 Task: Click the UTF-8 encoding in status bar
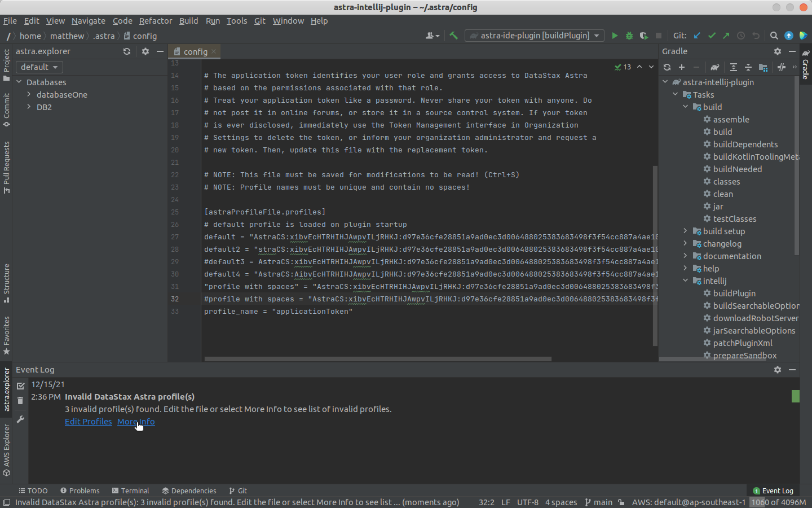click(528, 502)
